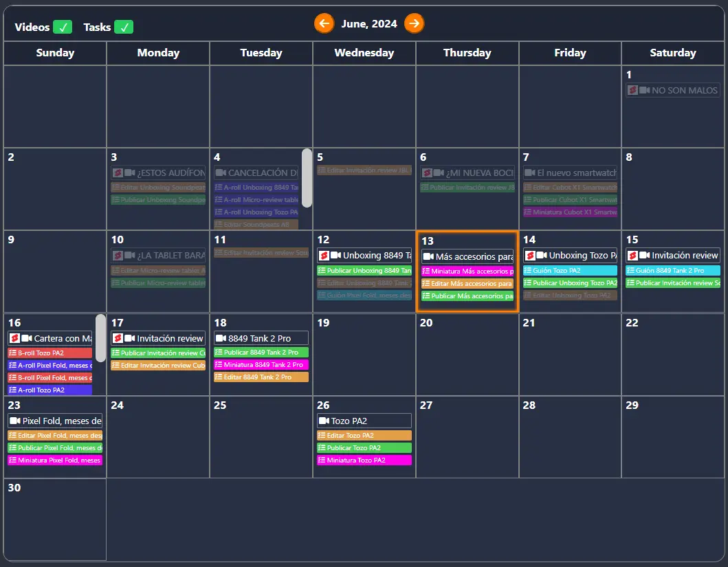Image resolution: width=728 pixels, height=567 pixels.
Task: Open Guión 8849 Tank 2 Pro task
Action: tap(672, 271)
